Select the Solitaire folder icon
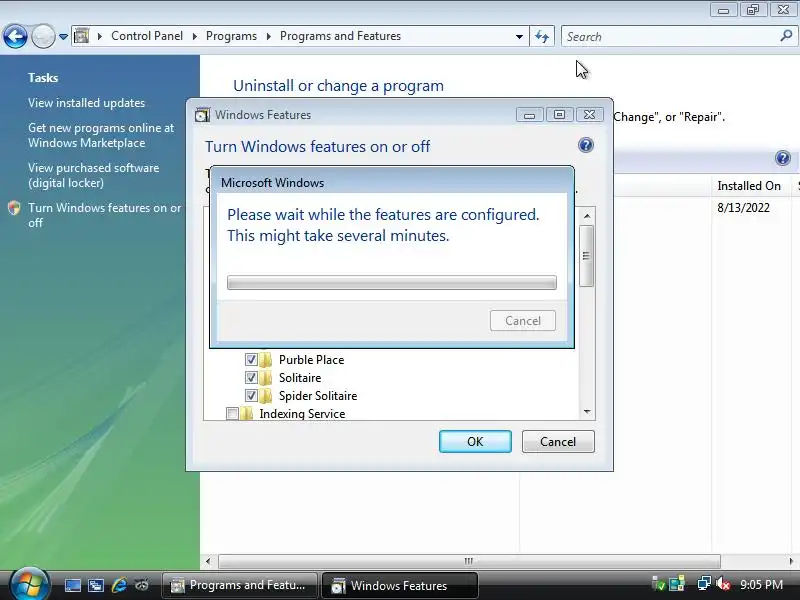The height and width of the screenshot is (600, 800). click(265, 378)
